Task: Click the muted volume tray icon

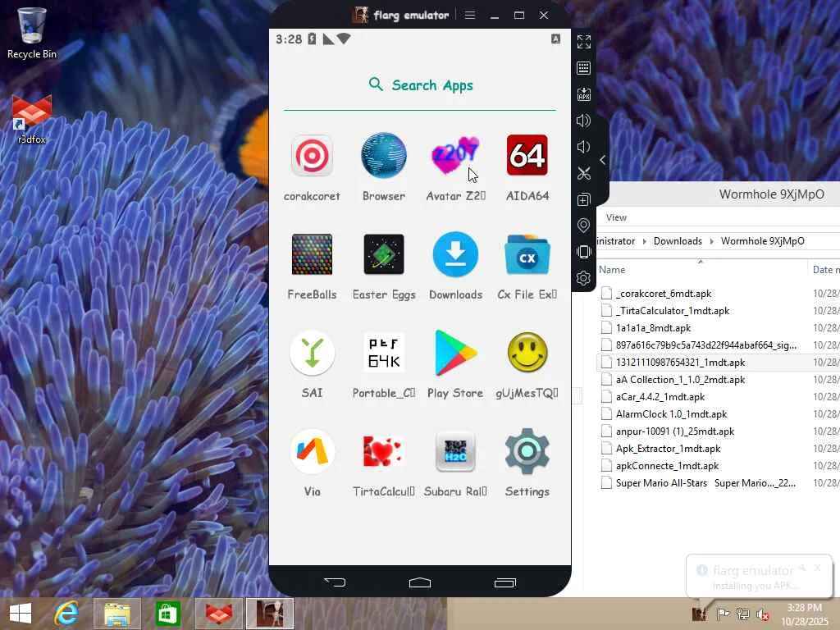Action: pyautogui.click(x=762, y=614)
